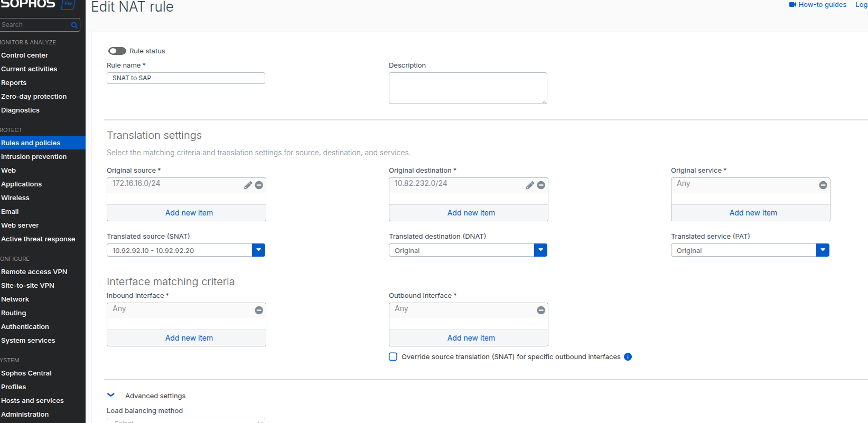Go to Hosts and services menu
This screenshot has height=423, width=868.
tap(32, 401)
